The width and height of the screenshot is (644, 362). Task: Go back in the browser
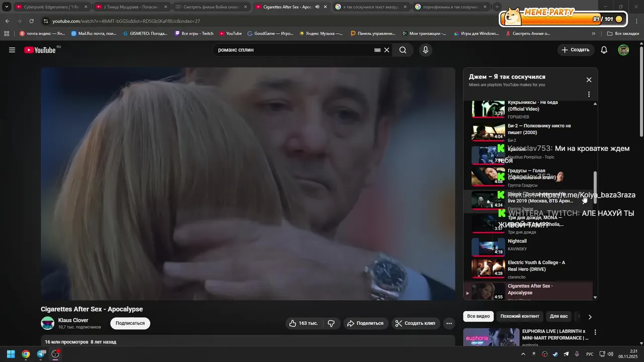tap(7, 21)
